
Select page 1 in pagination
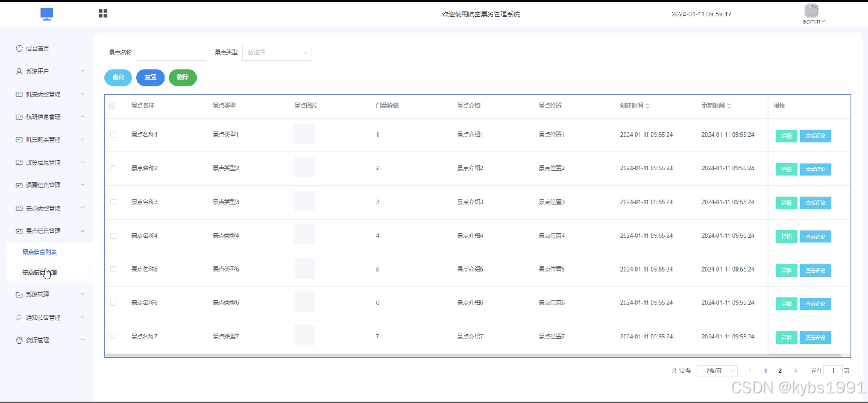[766, 370]
